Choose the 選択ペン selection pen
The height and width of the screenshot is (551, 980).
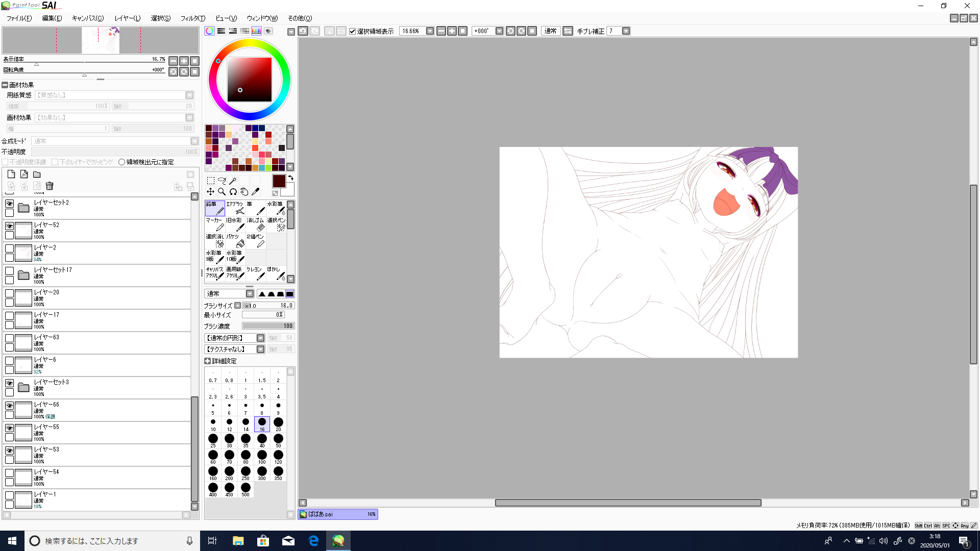coord(276,224)
